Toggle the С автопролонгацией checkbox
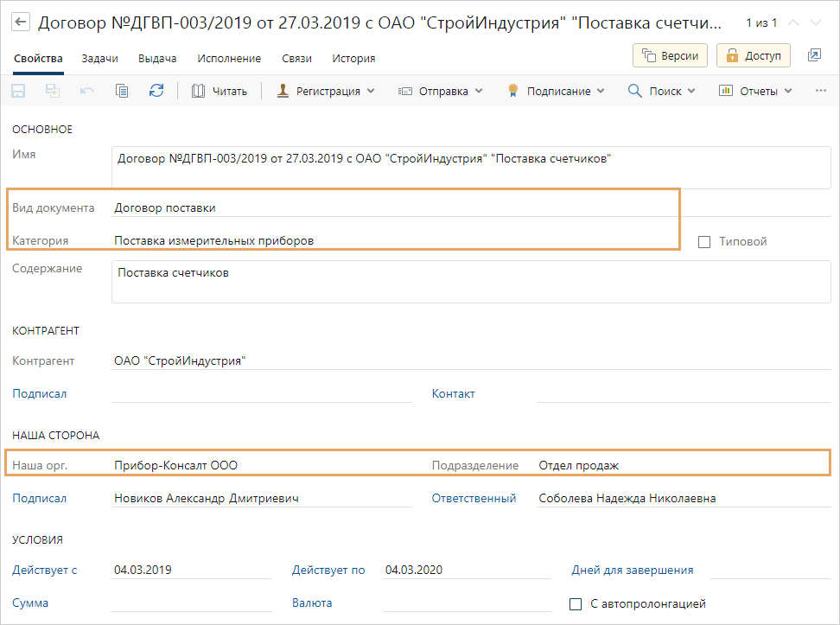840x625 pixels. [576, 603]
